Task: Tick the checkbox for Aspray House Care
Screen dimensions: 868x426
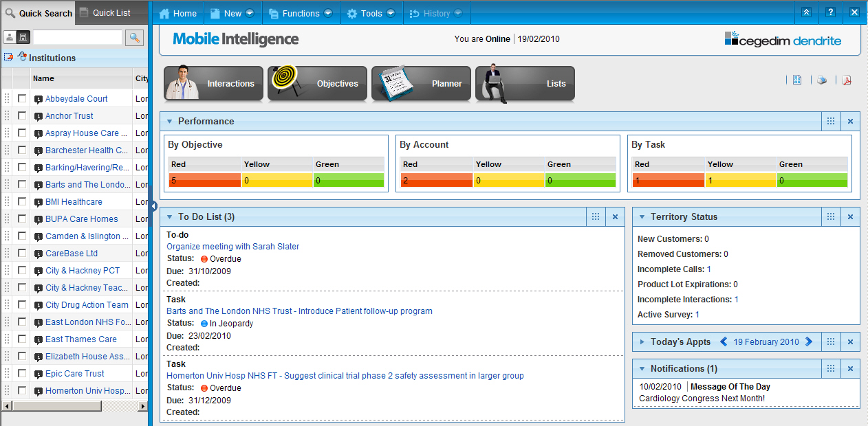Action: (22, 133)
